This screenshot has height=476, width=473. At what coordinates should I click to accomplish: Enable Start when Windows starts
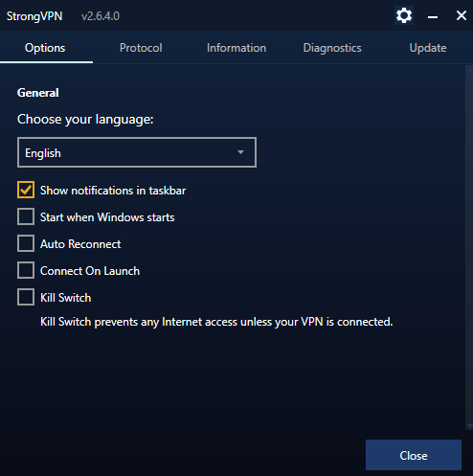coord(26,216)
